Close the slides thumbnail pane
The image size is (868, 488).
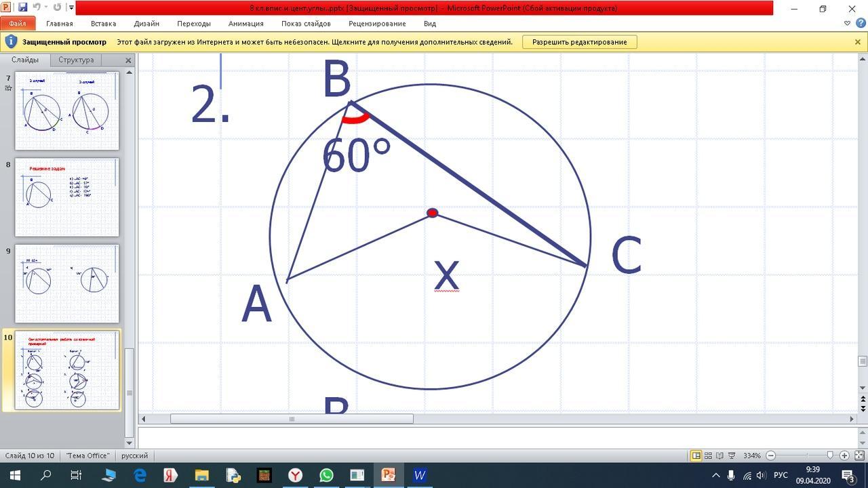(x=128, y=60)
